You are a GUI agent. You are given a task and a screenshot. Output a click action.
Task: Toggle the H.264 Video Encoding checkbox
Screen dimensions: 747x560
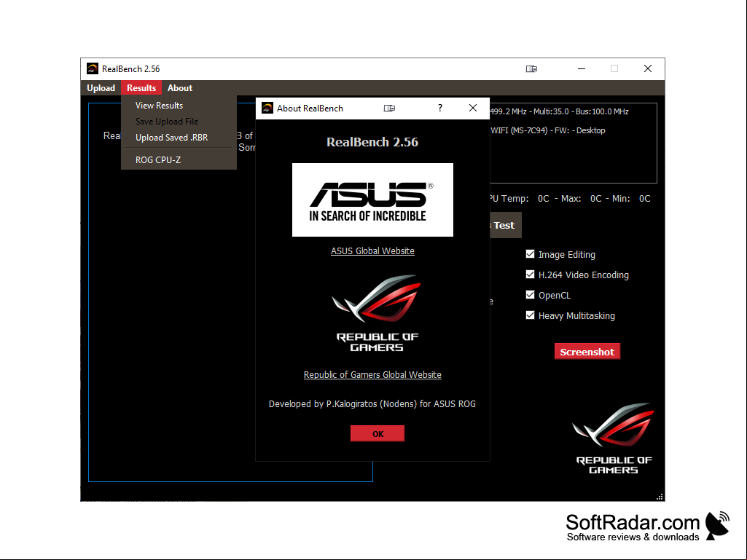(530, 275)
